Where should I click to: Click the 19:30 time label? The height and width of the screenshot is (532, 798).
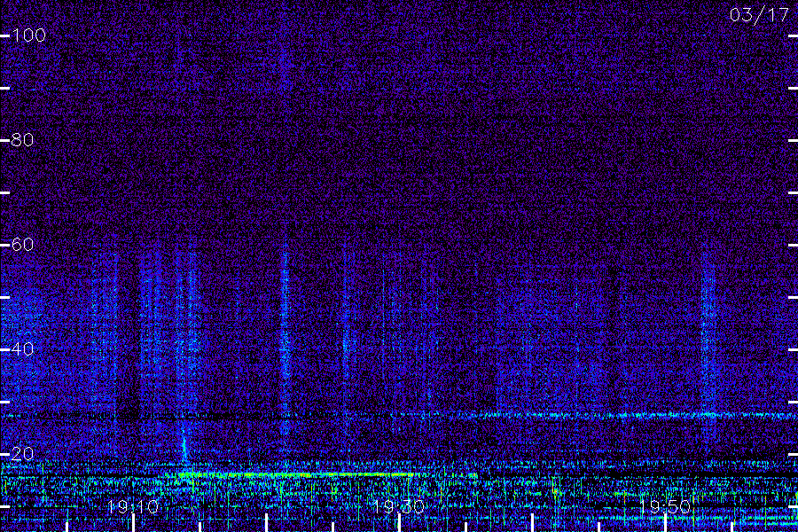tap(399, 506)
